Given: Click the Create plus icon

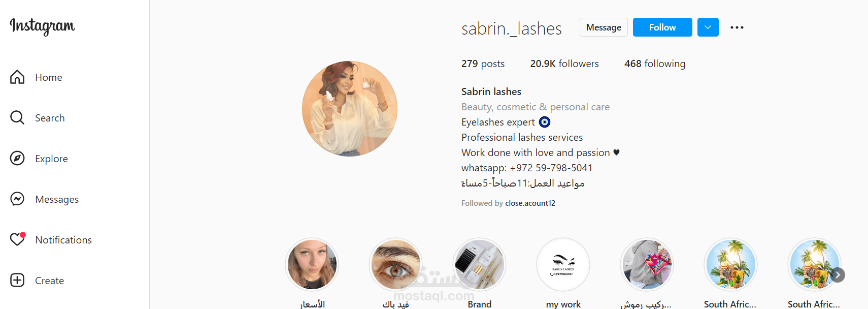Looking at the screenshot, I should (17, 280).
